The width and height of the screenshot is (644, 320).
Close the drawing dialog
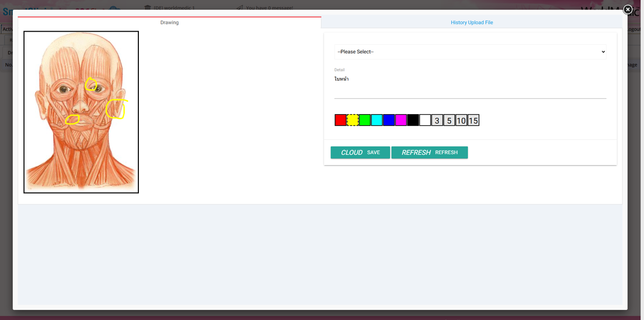tap(628, 9)
